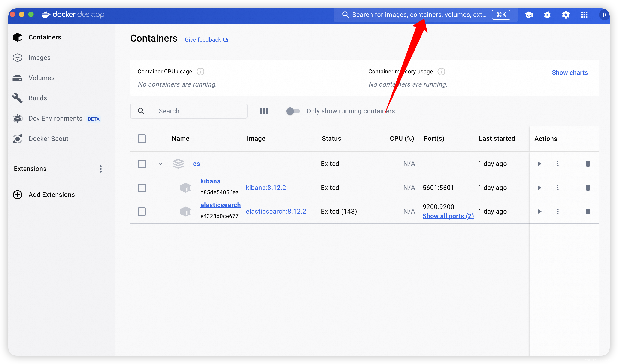Open the es stack link

pyautogui.click(x=197, y=164)
